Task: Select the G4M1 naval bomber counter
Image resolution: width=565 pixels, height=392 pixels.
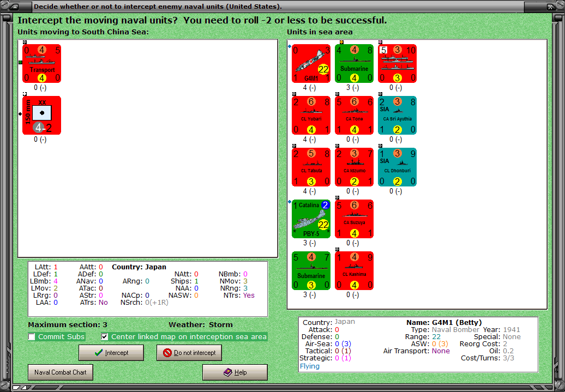Action: click(x=311, y=64)
